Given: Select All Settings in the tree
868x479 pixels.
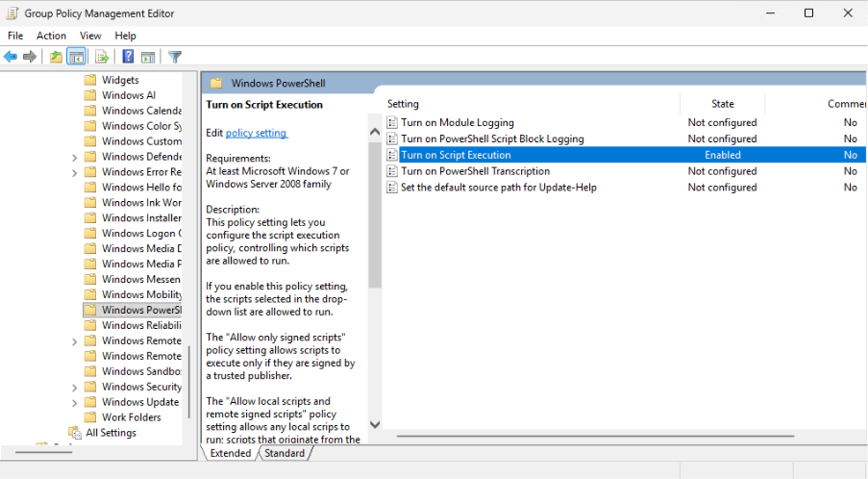Looking at the screenshot, I should click(111, 433).
